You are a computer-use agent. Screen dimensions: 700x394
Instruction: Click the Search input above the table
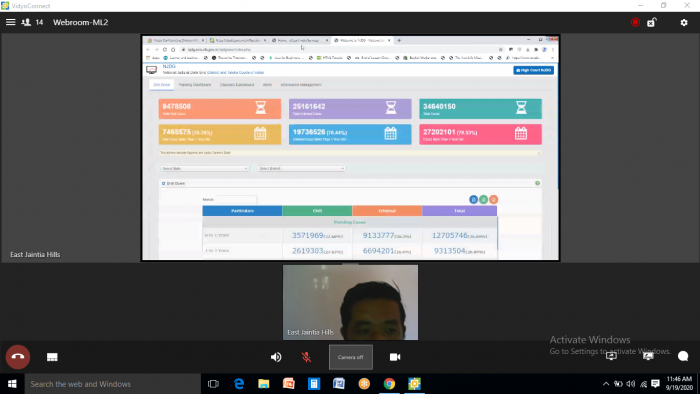click(x=236, y=199)
